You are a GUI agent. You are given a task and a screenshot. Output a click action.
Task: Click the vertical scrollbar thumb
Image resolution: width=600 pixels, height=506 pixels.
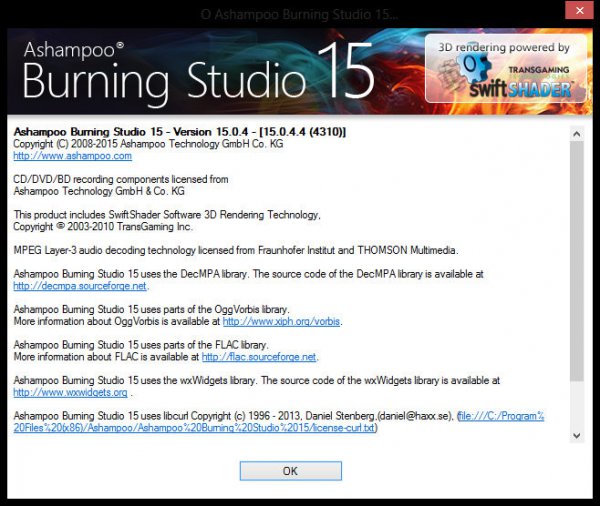577,261
